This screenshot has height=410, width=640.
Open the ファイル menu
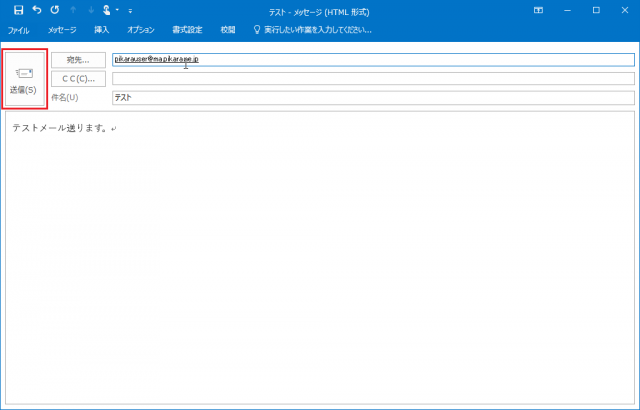click(18, 30)
